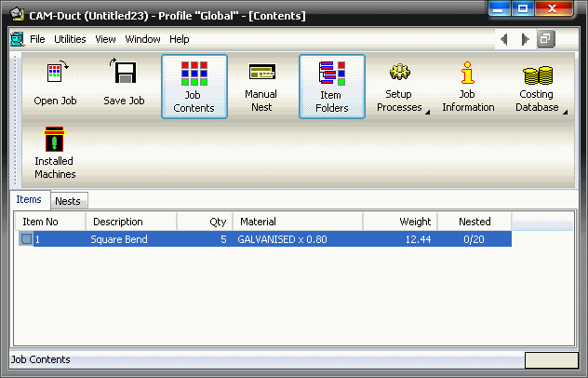Open Installed Machines

pos(55,153)
